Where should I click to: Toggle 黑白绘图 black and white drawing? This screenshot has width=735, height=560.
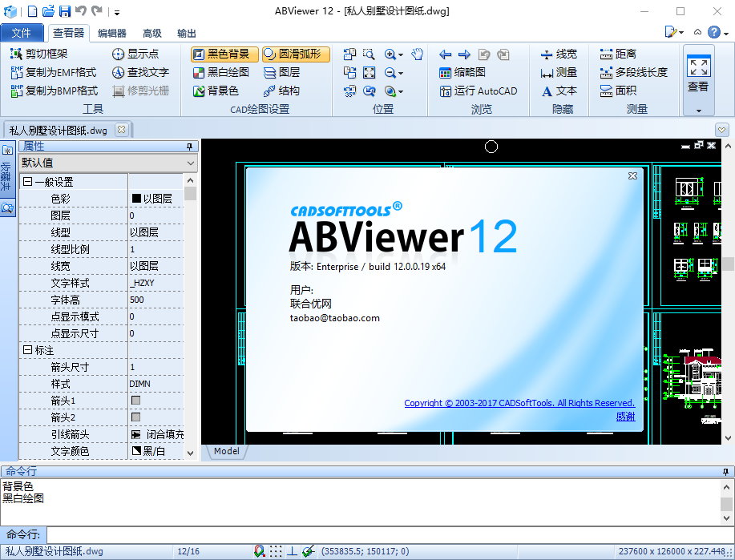click(220, 72)
